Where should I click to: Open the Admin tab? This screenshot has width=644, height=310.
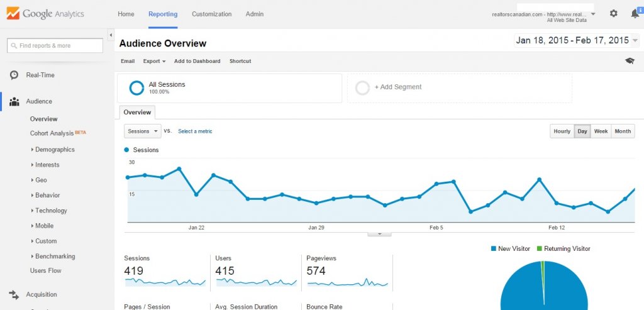(x=255, y=14)
